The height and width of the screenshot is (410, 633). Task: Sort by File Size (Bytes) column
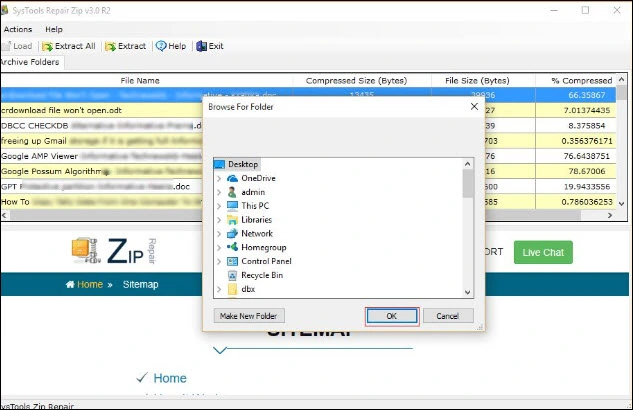pos(478,81)
